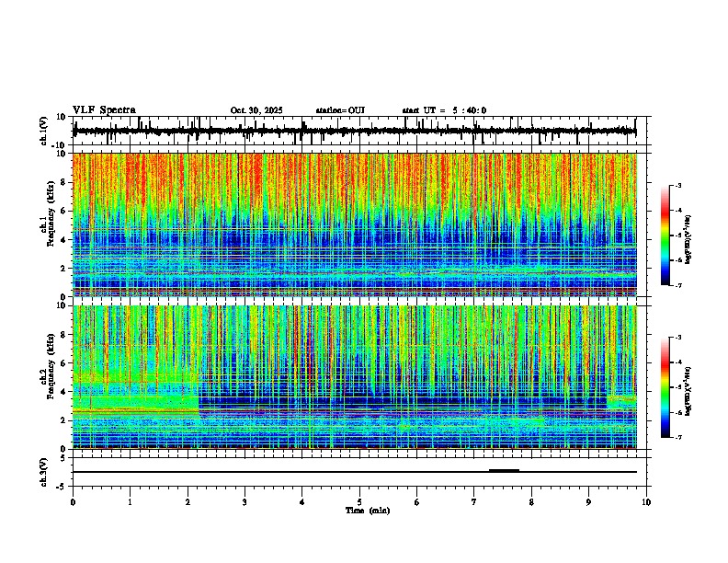728x563 pixels.
Task: Click the ch.2 spectrogram color bar
Action: coord(665,387)
